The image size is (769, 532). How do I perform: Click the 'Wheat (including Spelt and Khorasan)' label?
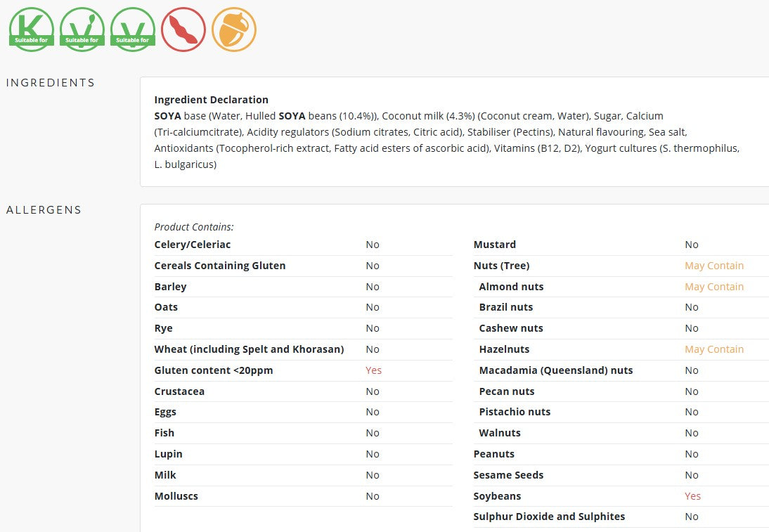[249, 349]
